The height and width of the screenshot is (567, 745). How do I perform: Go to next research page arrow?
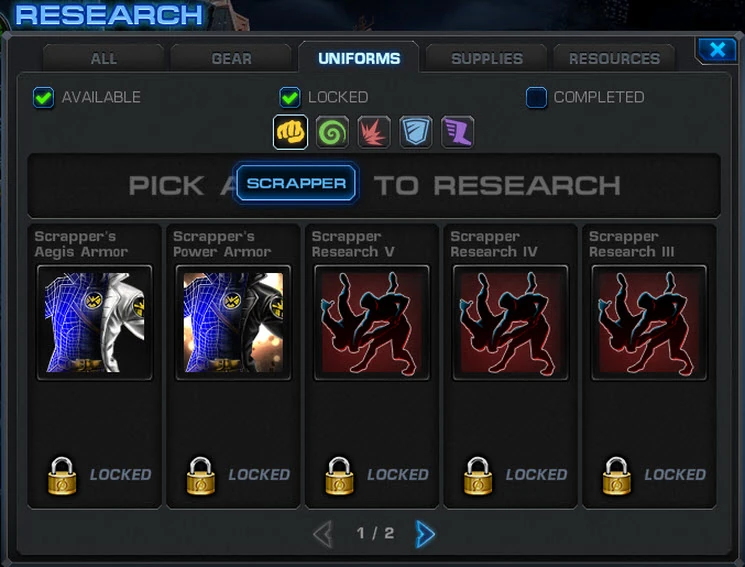425,534
